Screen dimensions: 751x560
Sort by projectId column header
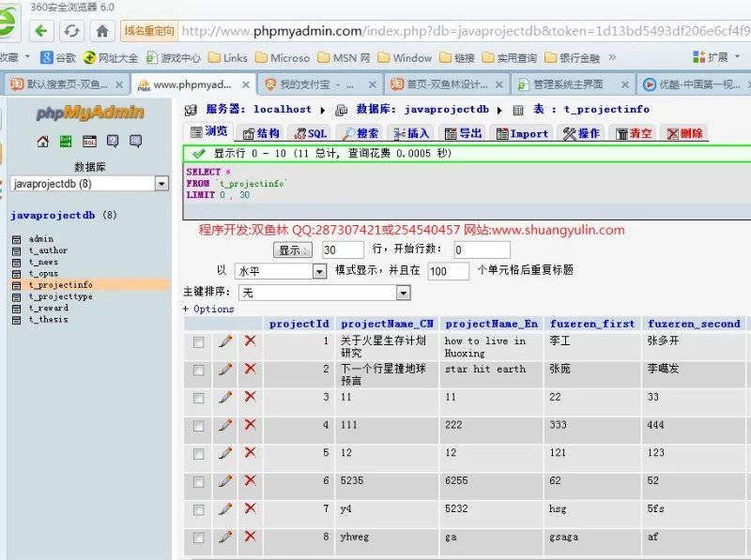[x=299, y=324]
